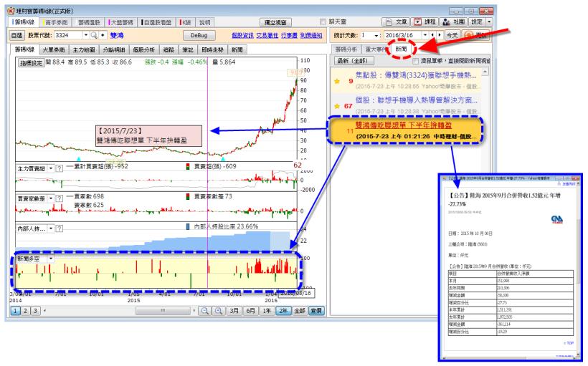
Task: Open the 到價通知 link
Action: coord(311,35)
